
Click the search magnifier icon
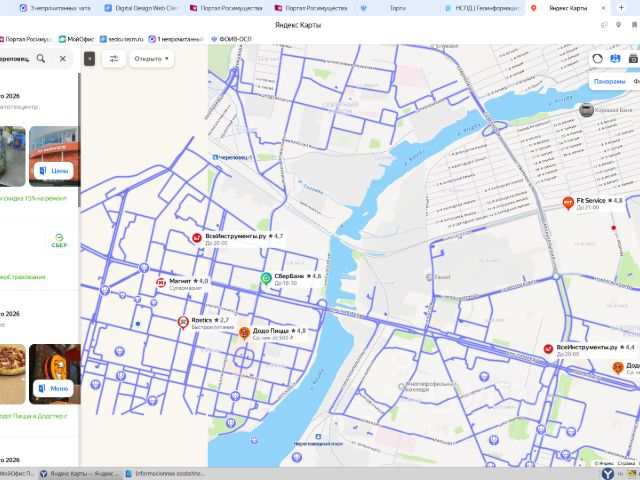[41, 58]
